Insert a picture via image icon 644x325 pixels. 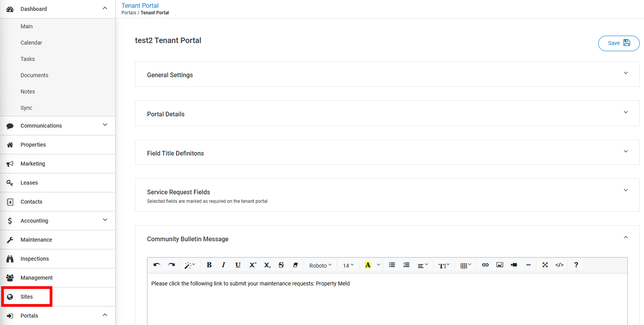click(x=500, y=265)
